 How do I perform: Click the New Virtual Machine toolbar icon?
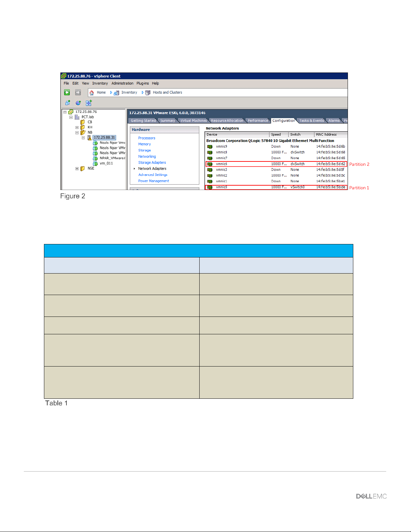(67, 103)
